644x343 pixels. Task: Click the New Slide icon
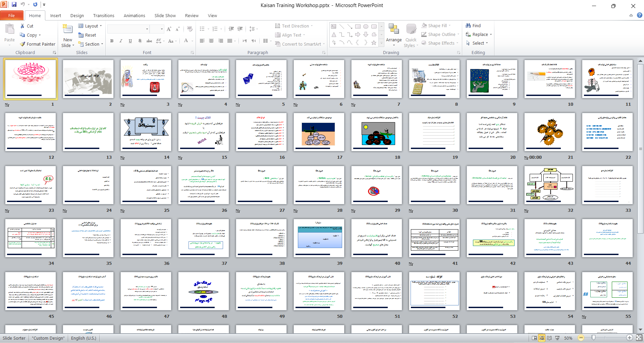68,30
